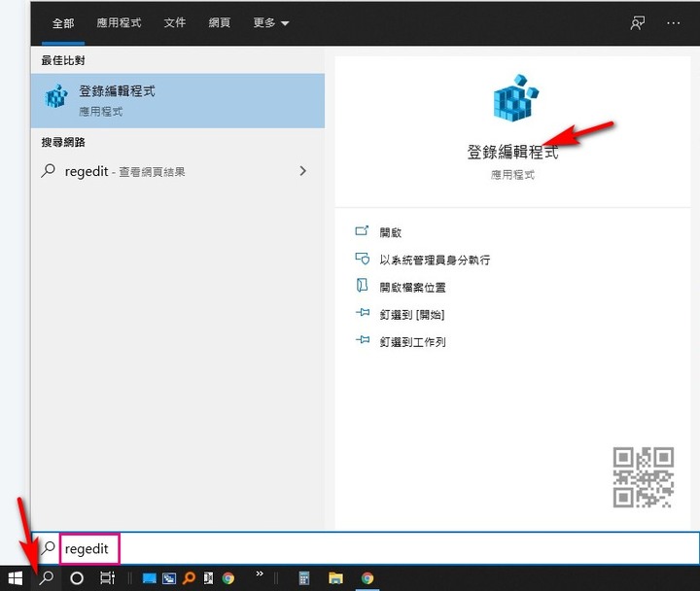The image size is (700, 591).
Task: Click 最佳比對 section heading
Action: tap(63, 60)
